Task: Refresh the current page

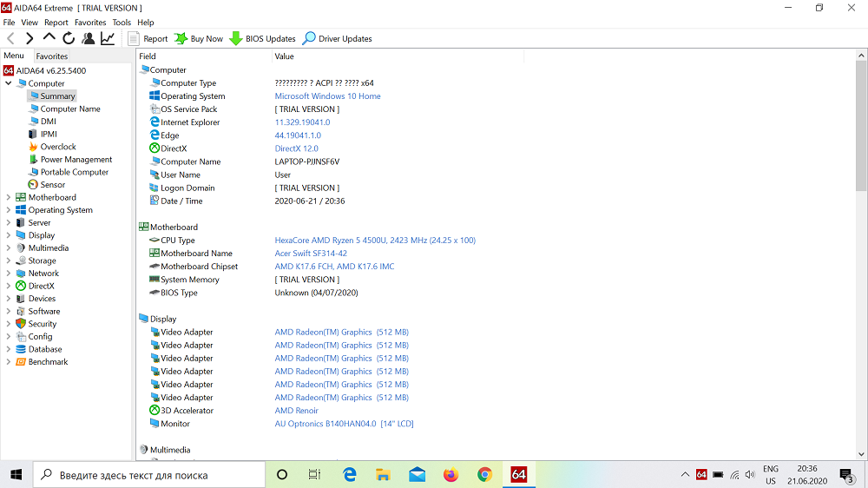Action: tap(69, 38)
